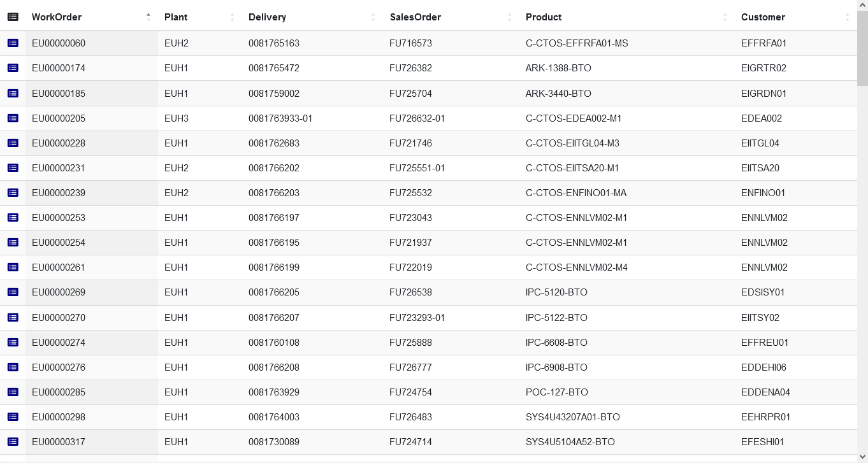
Task: Select product cell IPC-5120-BTO
Action: tap(556, 292)
